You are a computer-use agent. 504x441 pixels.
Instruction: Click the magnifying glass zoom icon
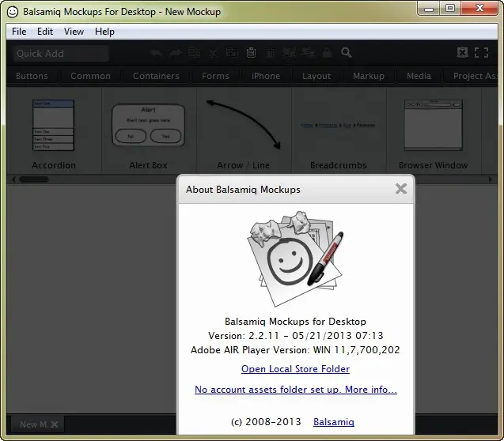347,53
